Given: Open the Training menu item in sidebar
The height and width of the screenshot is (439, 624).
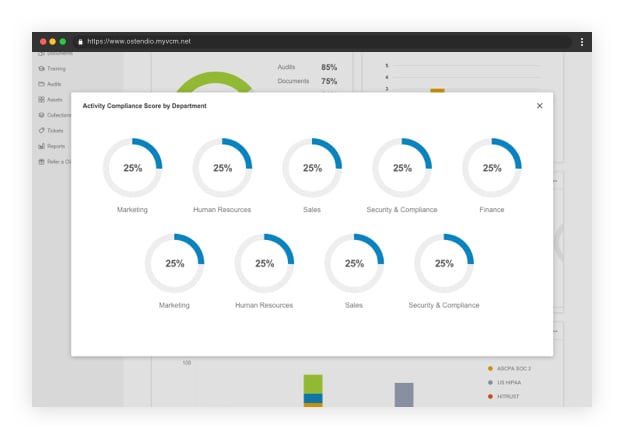Looking at the screenshot, I should coord(56,69).
